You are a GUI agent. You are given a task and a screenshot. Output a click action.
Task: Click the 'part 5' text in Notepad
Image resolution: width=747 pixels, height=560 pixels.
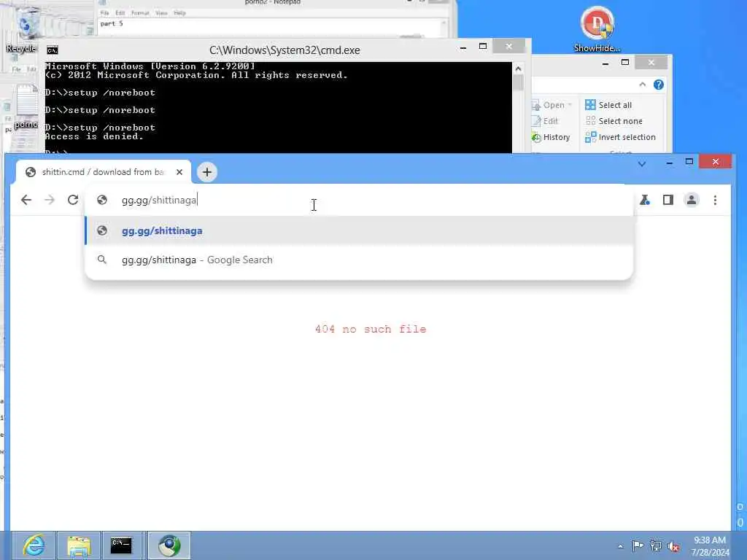coord(112,23)
